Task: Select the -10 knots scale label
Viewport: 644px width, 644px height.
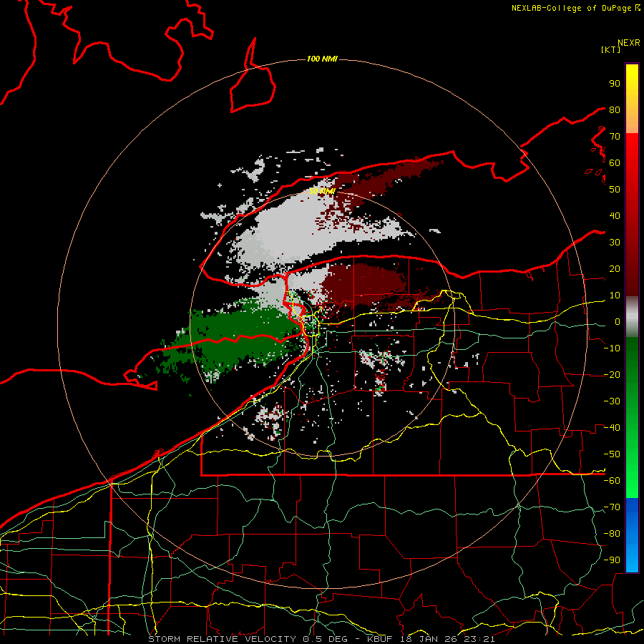Action: 612,348
